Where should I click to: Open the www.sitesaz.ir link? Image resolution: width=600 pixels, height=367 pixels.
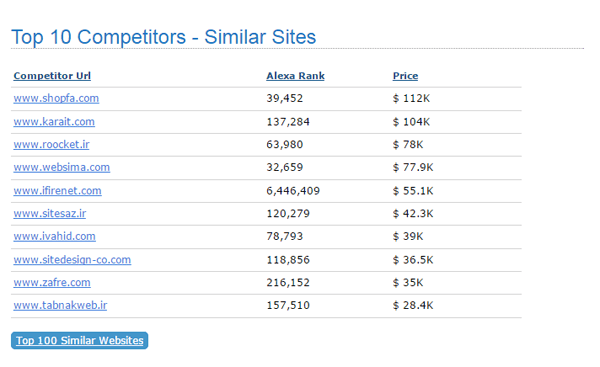50,213
